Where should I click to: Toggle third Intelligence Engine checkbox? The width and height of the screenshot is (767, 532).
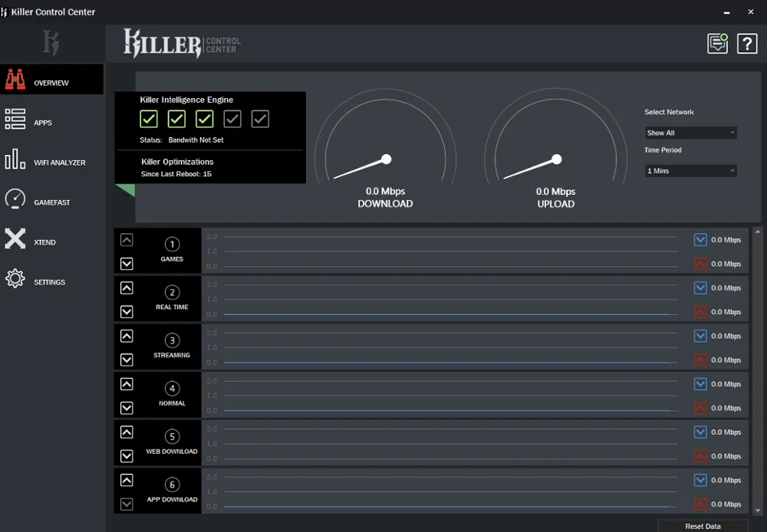pyautogui.click(x=205, y=119)
